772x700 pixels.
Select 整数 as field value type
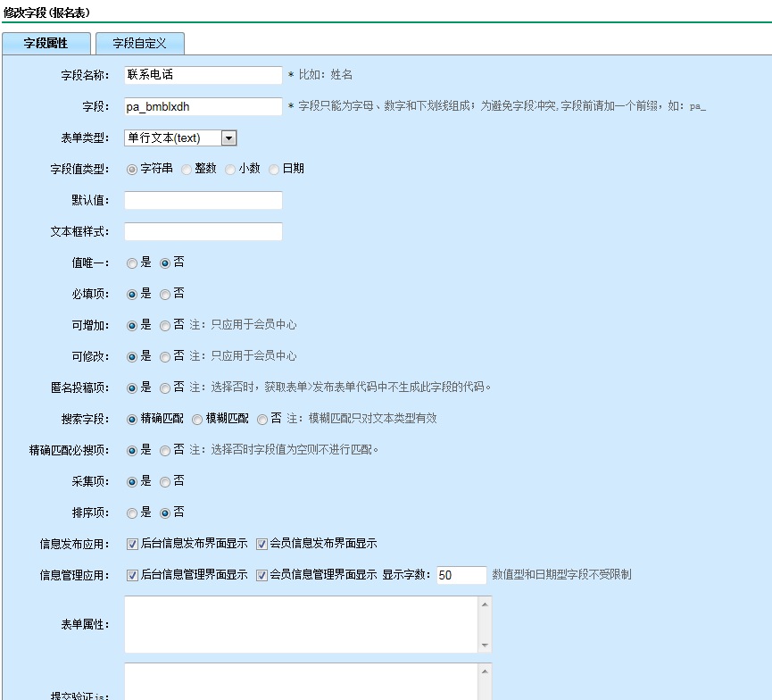pos(187,169)
